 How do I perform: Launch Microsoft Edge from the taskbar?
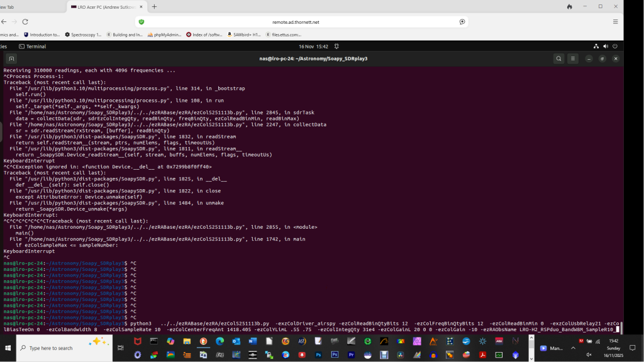tap(220, 341)
